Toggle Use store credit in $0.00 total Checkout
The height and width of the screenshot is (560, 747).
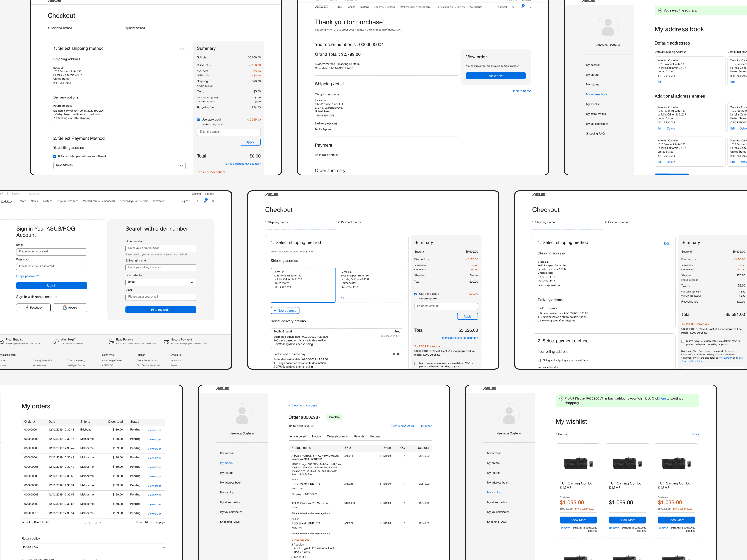[199, 120]
